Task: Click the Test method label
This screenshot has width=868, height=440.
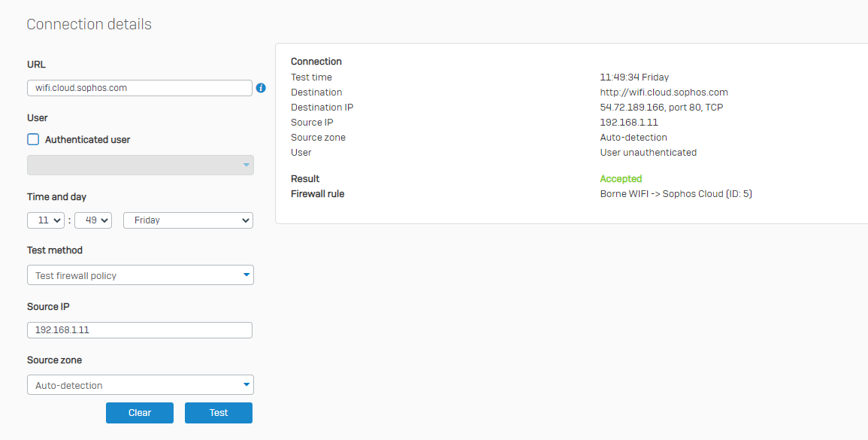Action: click(55, 250)
